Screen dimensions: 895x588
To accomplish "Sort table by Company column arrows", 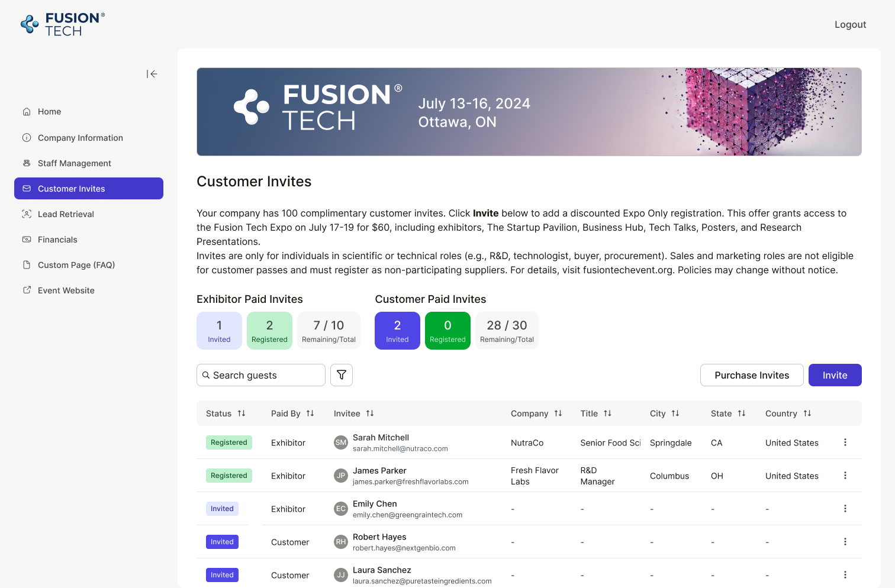I will (558, 413).
